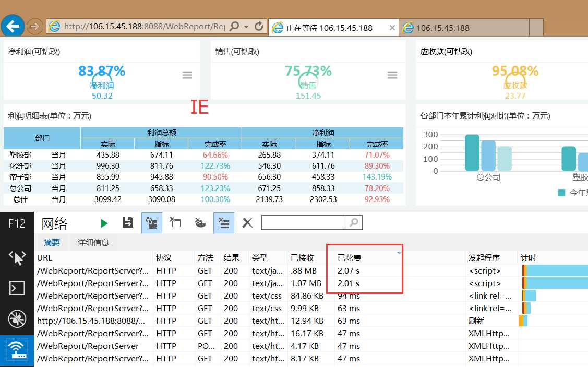The width and height of the screenshot is (588, 367).
Task: Click the network search input box
Action: [x=303, y=222]
